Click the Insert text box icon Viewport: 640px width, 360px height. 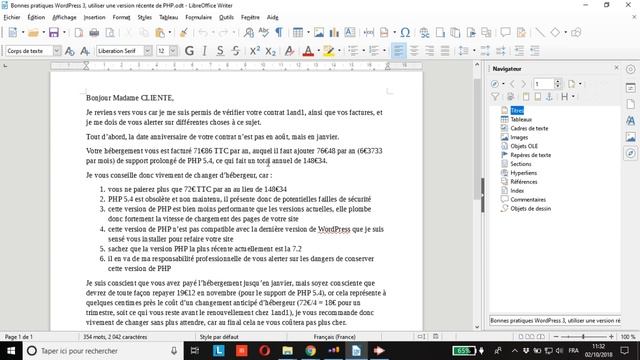pos(350,33)
